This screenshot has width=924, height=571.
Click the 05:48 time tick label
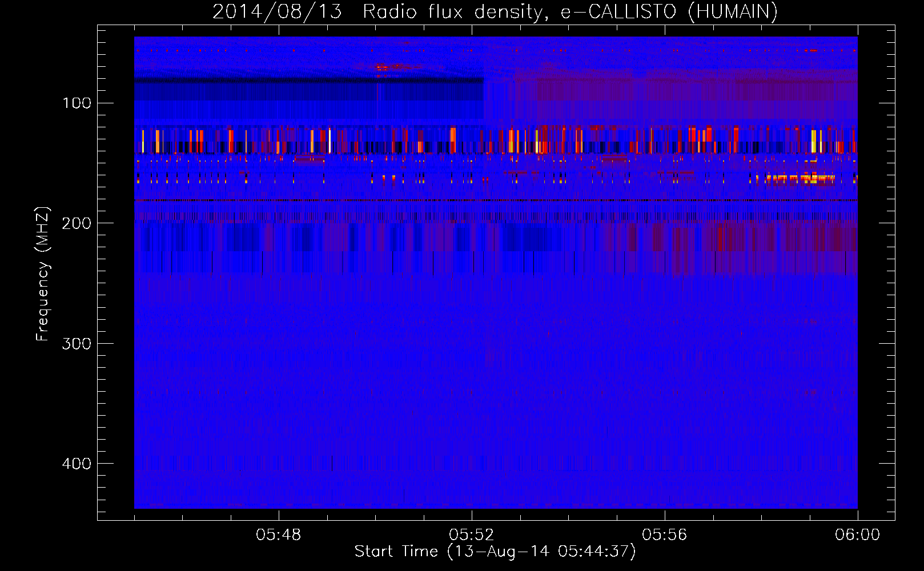(278, 535)
